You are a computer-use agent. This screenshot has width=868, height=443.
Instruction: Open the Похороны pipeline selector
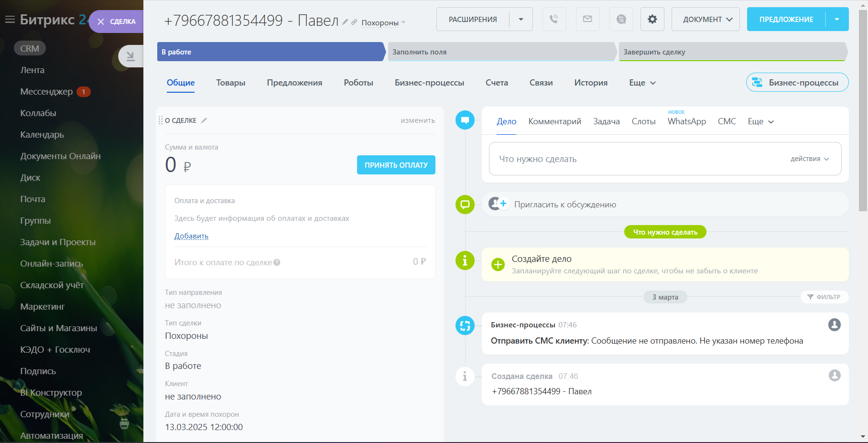[x=383, y=22]
